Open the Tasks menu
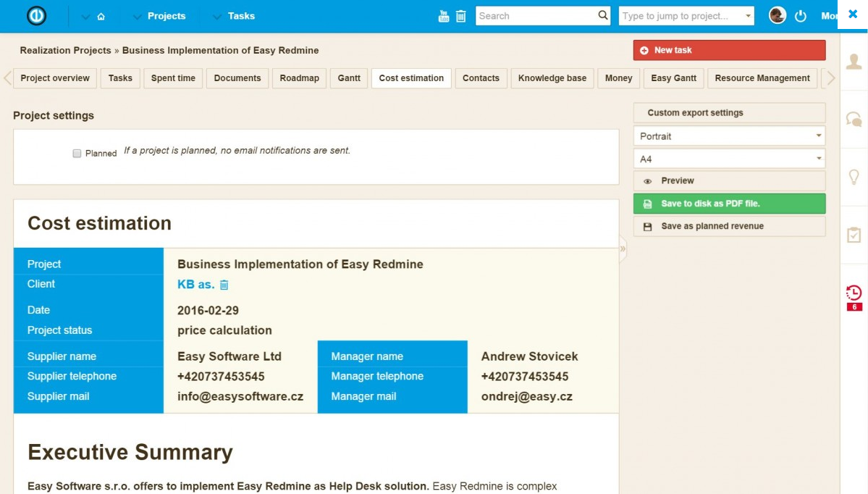Viewport: 868px width, 494px height. [241, 16]
